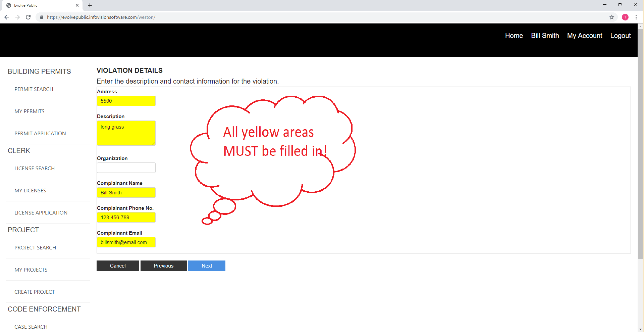The width and height of the screenshot is (644, 332).
Task: Focus the Complainant Email field
Action: [126, 242]
